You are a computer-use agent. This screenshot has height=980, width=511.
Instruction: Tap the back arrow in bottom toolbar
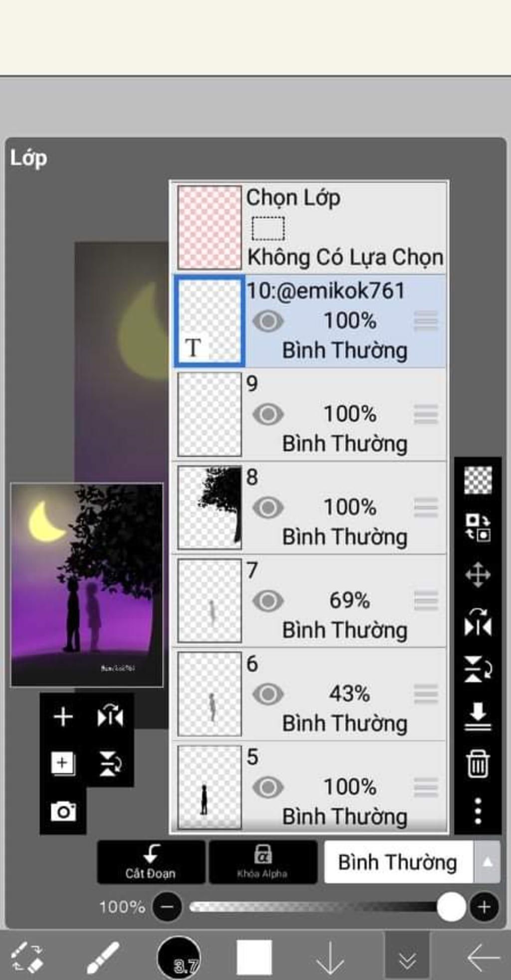(x=483, y=958)
